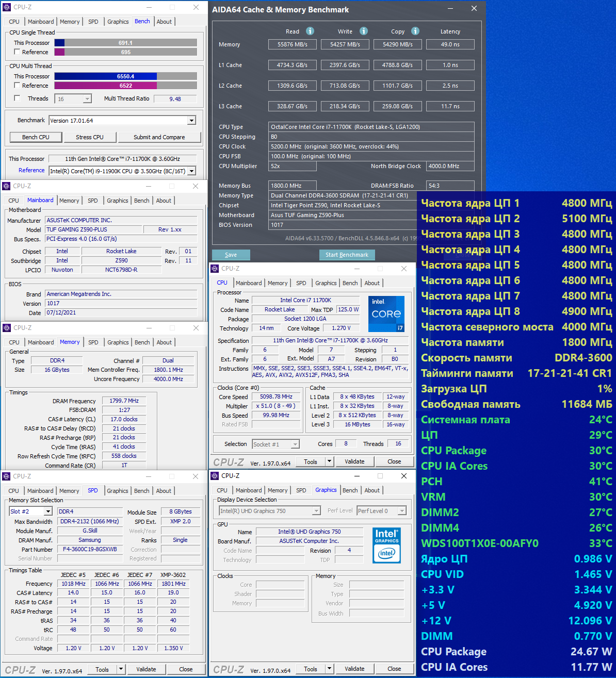Screen dimensions: 616x678
Task: Expand the Tools arrow in the SPD window
Action: point(121,669)
